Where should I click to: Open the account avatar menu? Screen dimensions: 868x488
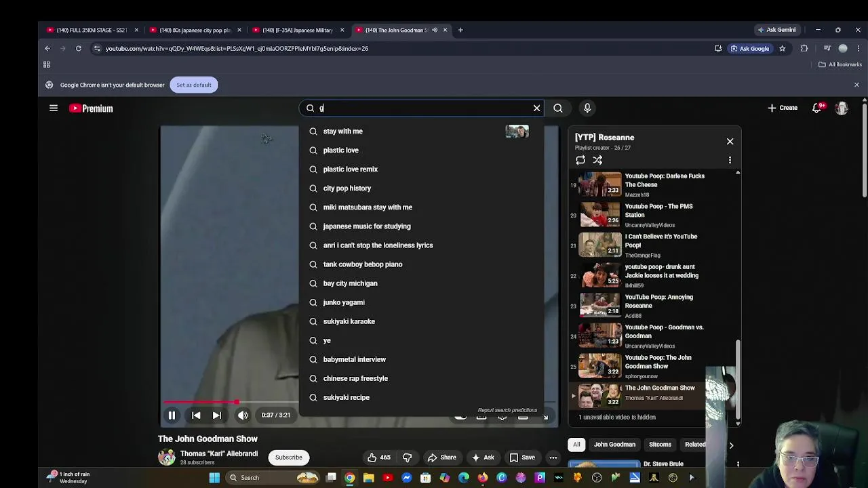[x=842, y=108]
